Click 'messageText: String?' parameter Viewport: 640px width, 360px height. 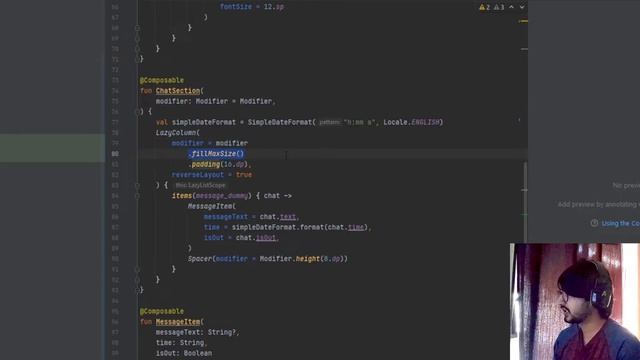[197, 332]
